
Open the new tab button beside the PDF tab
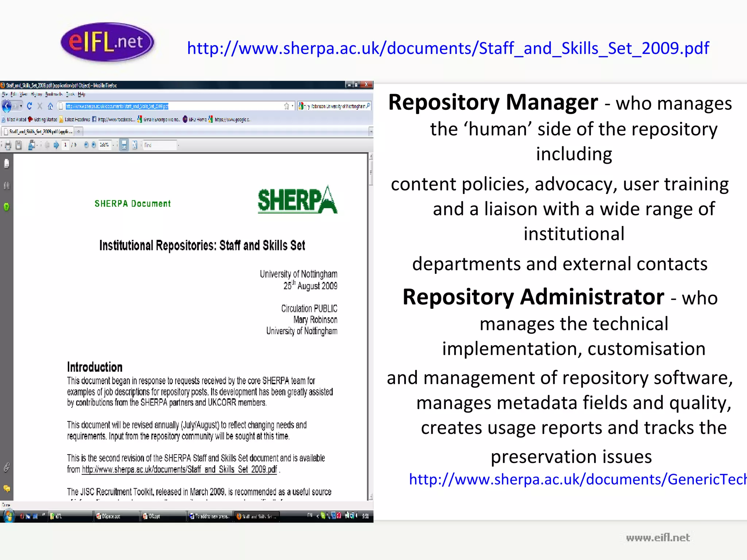coord(78,131)
